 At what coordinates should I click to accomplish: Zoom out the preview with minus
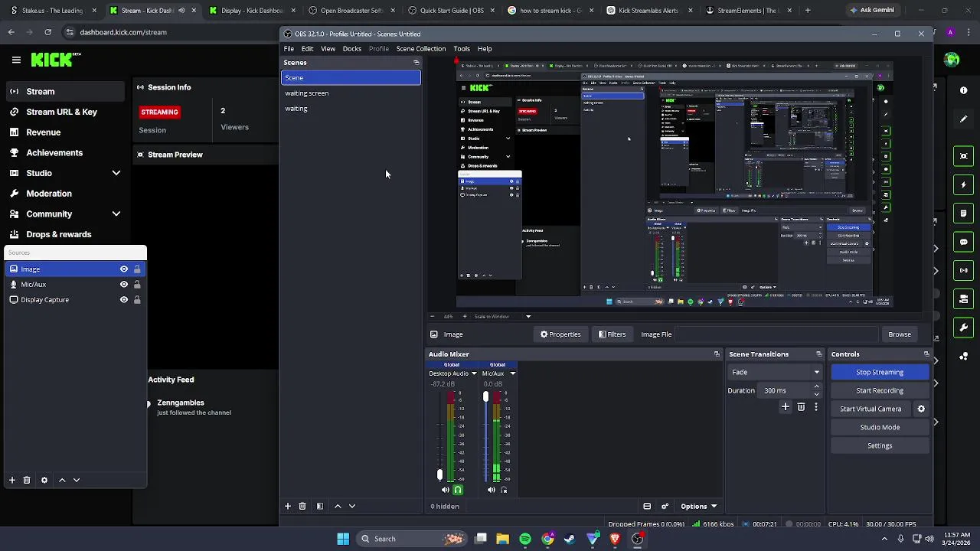[433, 316]
